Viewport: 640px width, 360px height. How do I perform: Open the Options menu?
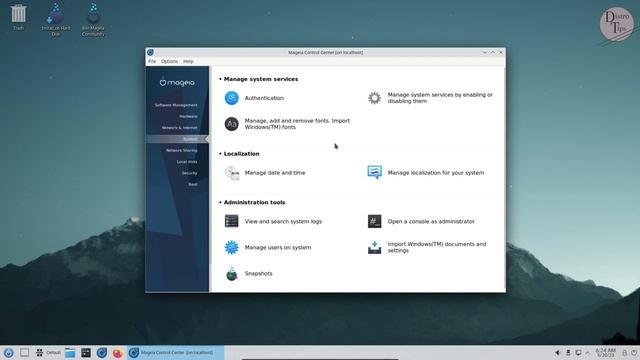click(x=169, y=61)
